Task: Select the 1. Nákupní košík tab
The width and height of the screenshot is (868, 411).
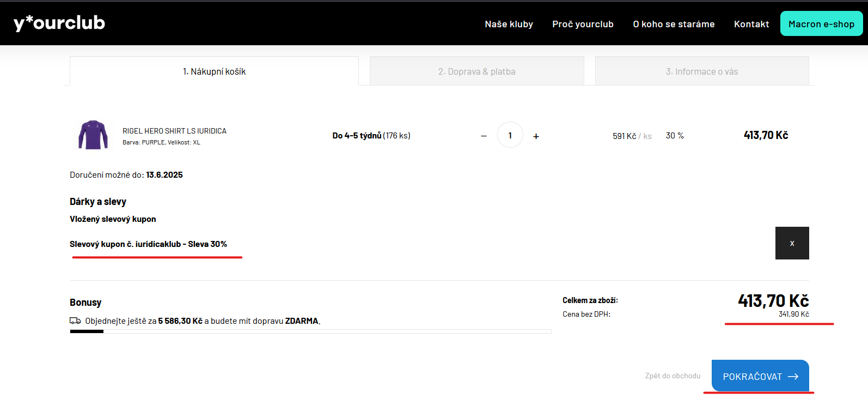Action: 214,71
